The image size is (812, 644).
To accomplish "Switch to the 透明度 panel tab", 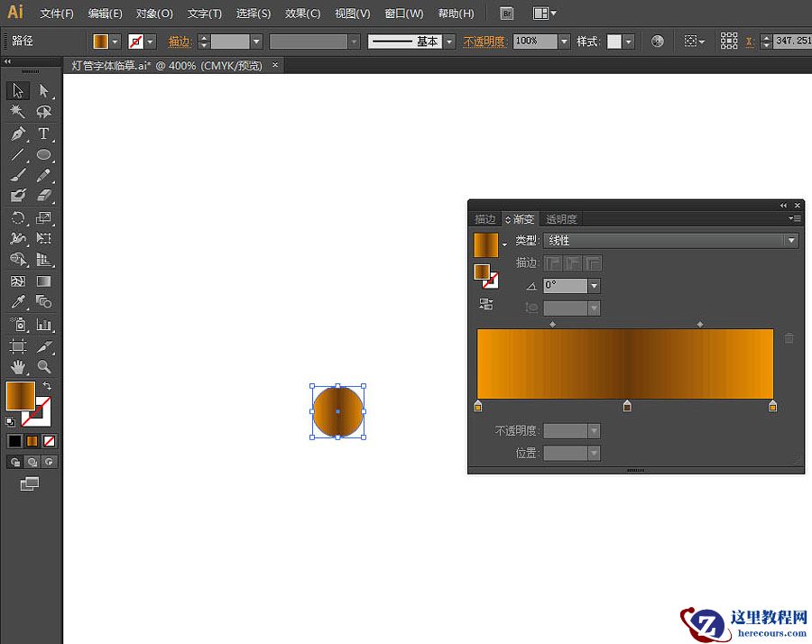I will (x=560, y=219).
